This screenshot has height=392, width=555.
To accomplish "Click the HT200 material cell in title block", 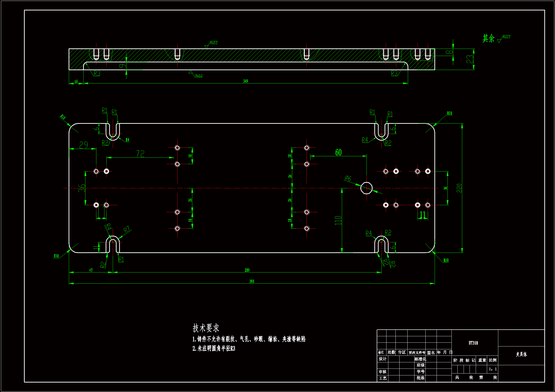I will [473, 343].
